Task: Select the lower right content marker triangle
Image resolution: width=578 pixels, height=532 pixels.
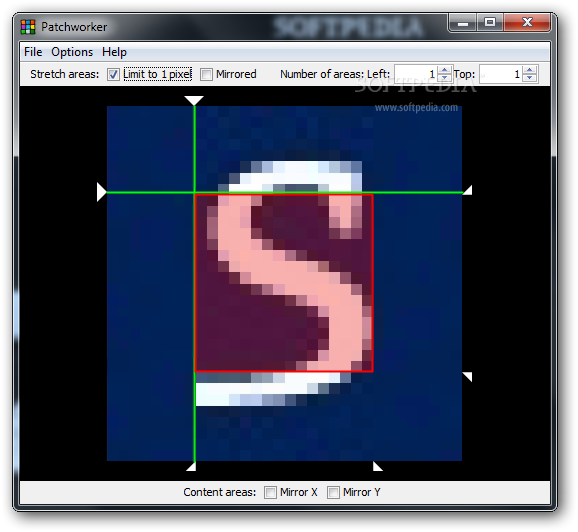Action: [x=467, y=376]
